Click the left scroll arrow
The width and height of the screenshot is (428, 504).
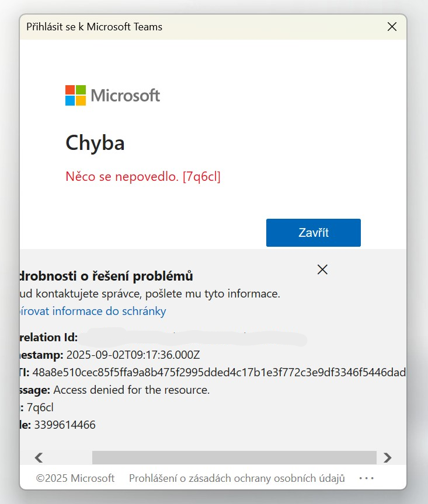pos(39,457)
